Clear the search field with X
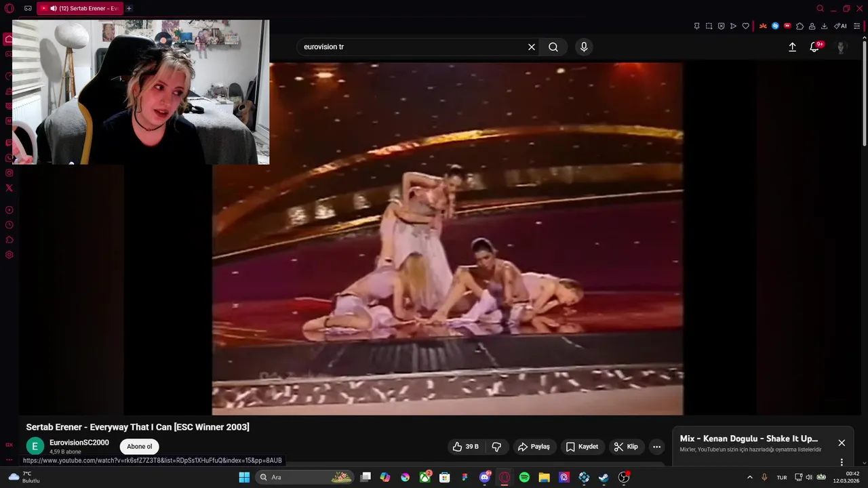868x488 pixels. click(532, 47)
